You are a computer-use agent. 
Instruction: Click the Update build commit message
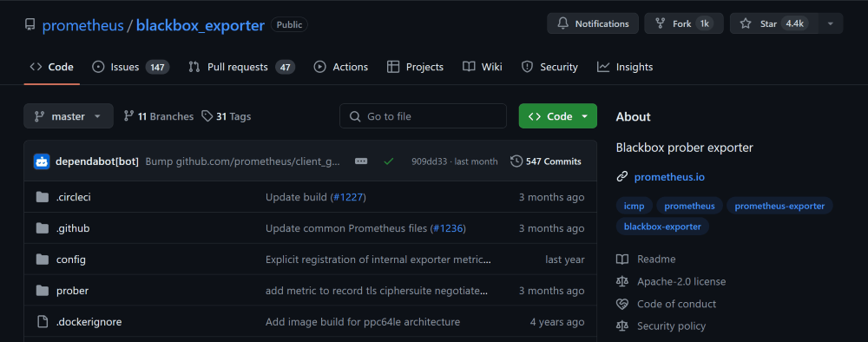pos(296,197)
